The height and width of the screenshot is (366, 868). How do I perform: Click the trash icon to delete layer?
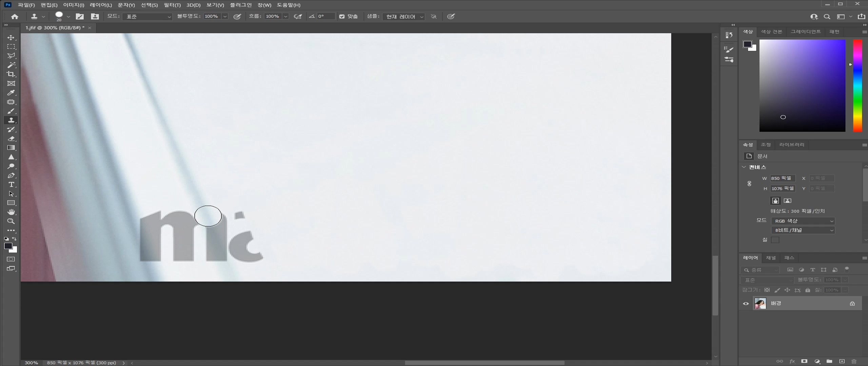click(854, 361)
